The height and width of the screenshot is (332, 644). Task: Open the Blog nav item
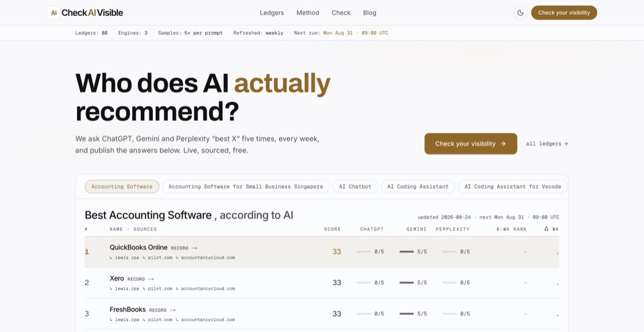coord(370,13)
